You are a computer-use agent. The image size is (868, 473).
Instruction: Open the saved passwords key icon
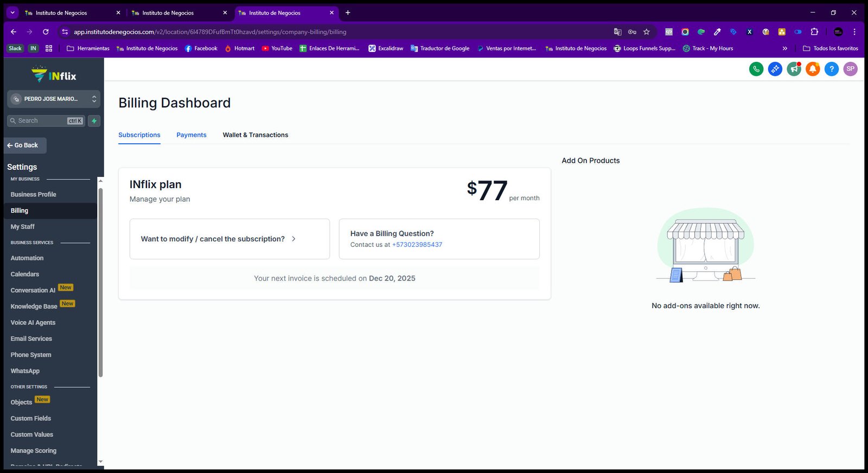[x=632, y=32]
